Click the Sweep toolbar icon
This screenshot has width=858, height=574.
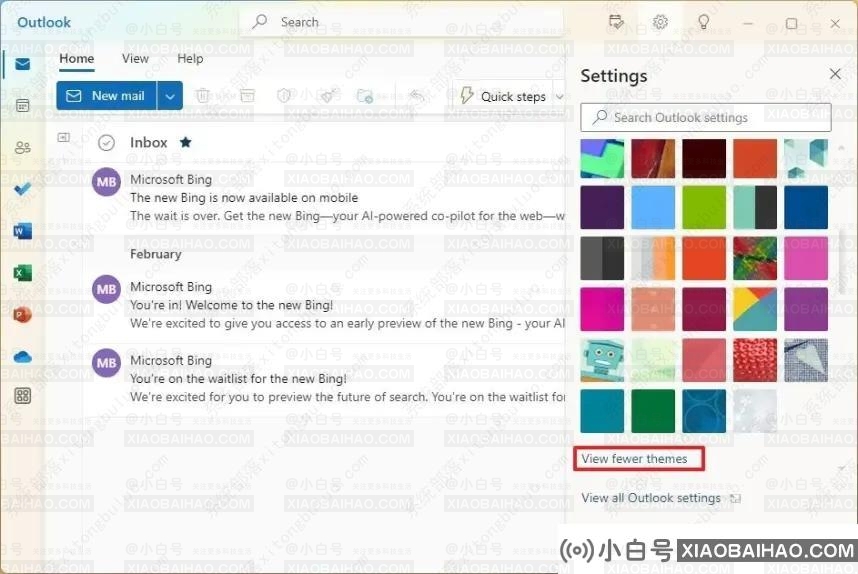pyautogui.click(x=327, y=96)
